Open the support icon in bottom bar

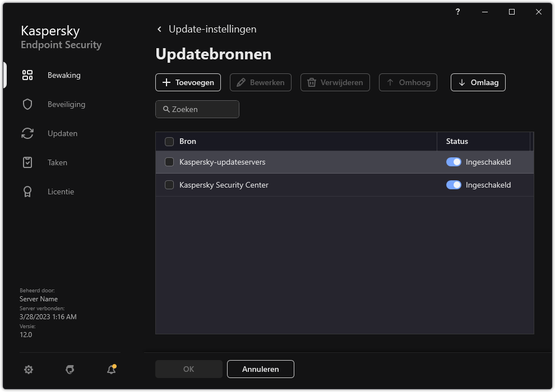point(70,370)
